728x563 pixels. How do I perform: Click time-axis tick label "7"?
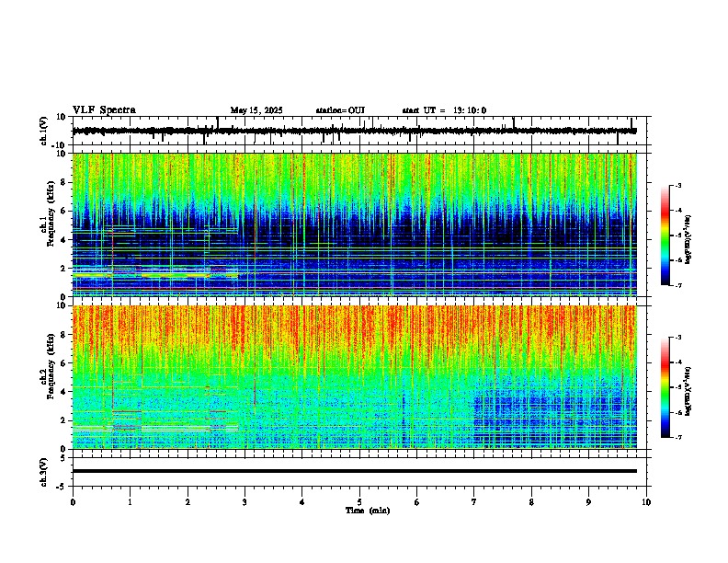coord(474,502)
